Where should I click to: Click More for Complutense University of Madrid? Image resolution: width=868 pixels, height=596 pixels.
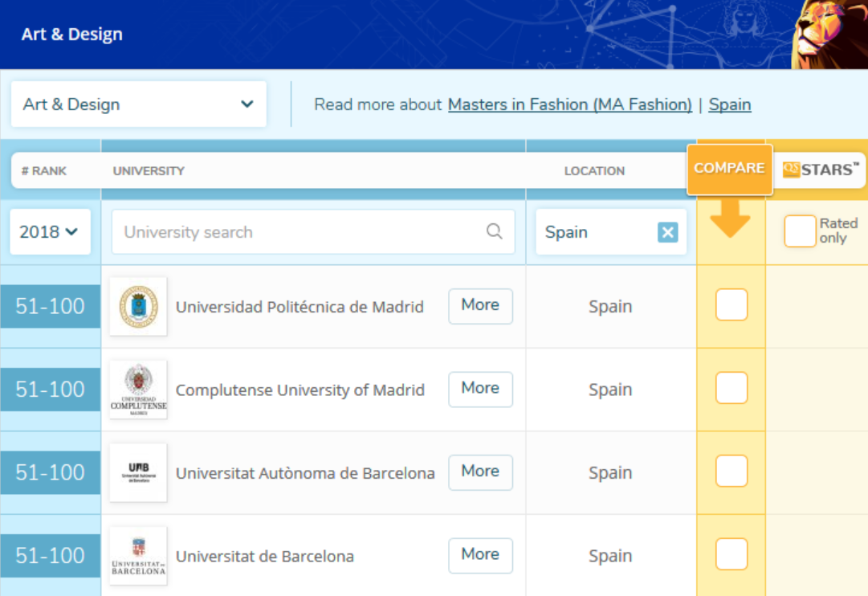[x=480, y=389]
